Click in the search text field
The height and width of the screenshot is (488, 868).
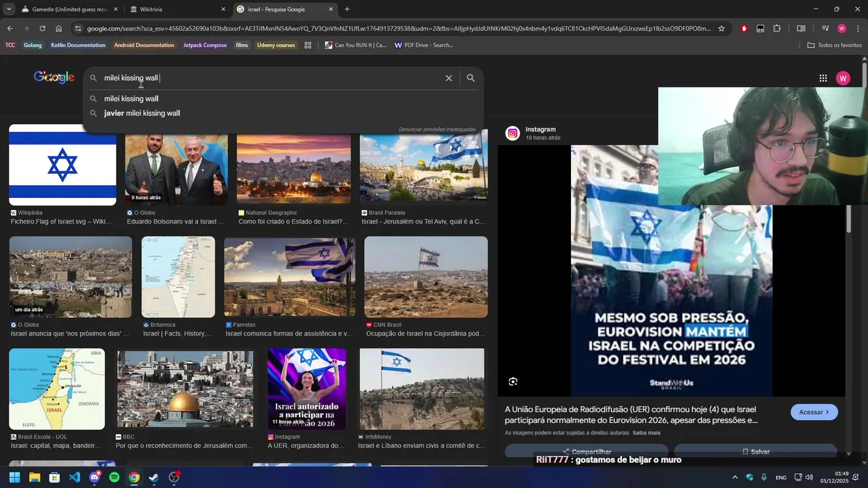(x=271, y=78)
